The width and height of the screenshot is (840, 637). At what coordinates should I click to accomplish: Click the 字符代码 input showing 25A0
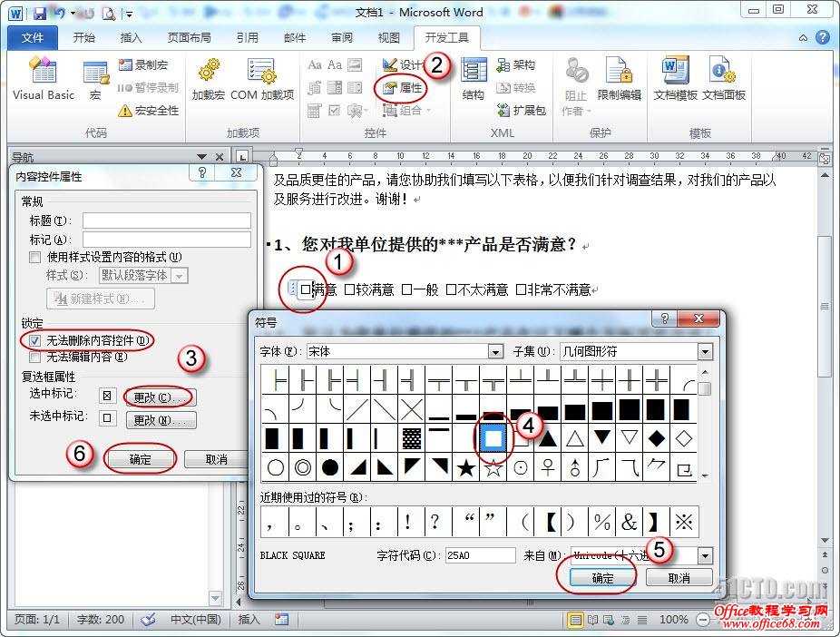pos(481,554)
